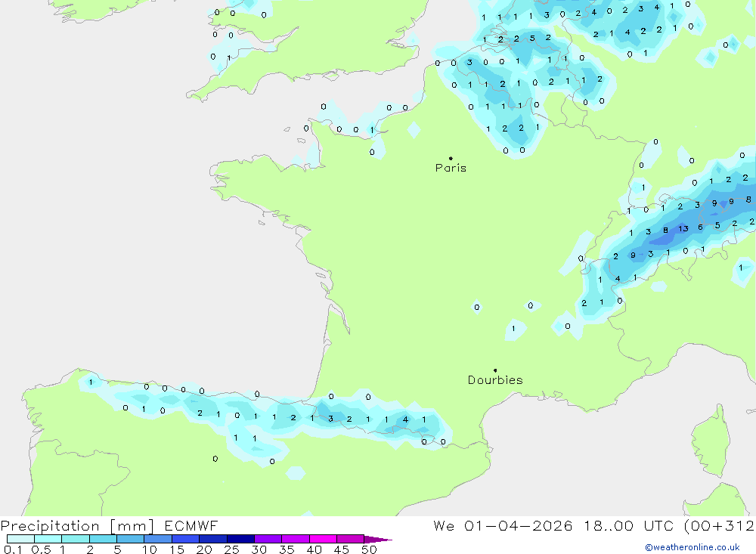Click the 6 mm value beside 13
This screenshot has width=756, height=554.
701,227
